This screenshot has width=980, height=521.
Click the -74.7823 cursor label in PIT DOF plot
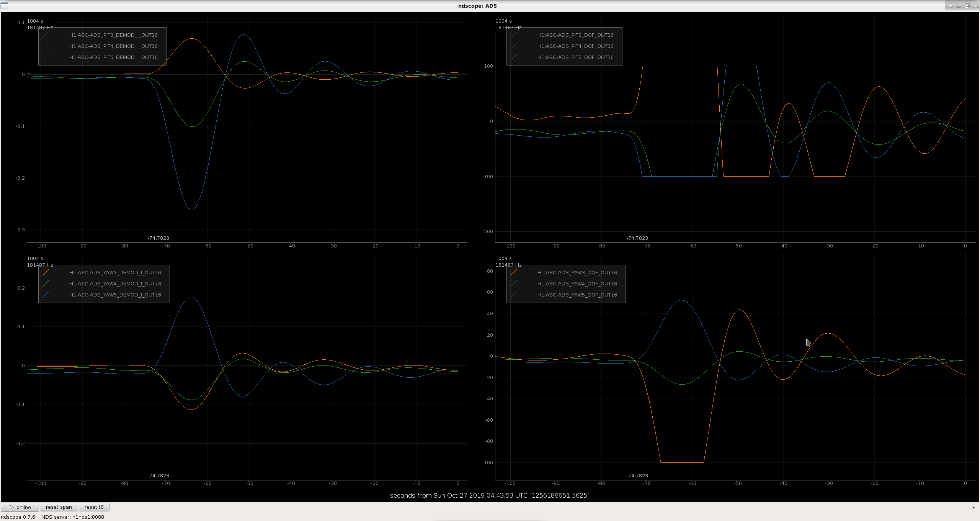[x=637, y=238]
